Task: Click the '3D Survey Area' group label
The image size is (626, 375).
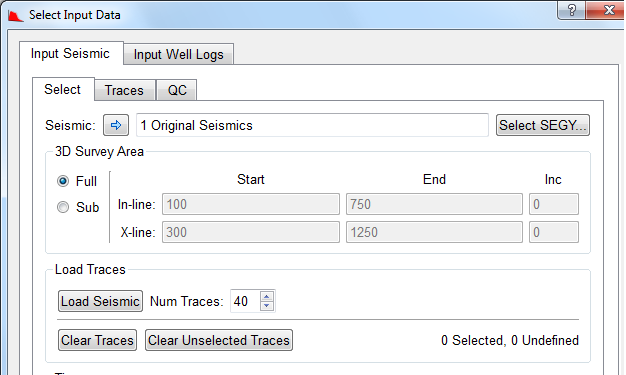Action: (x=99, y=151)
